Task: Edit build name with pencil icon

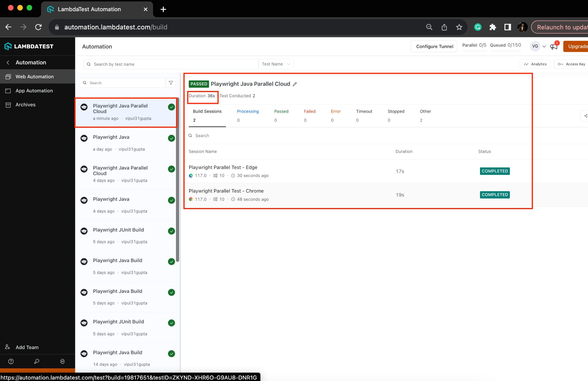Action: [x=295, y=84]
